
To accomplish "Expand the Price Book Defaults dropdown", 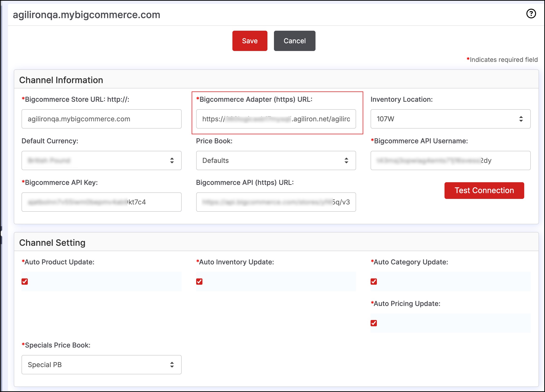I will (x=276, y=160).
